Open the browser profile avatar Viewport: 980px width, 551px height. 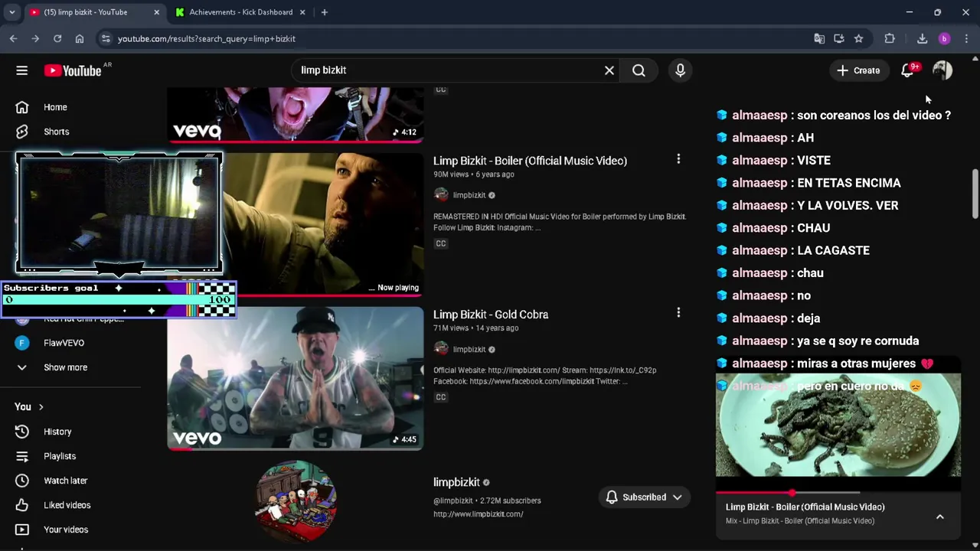point(944,38)
